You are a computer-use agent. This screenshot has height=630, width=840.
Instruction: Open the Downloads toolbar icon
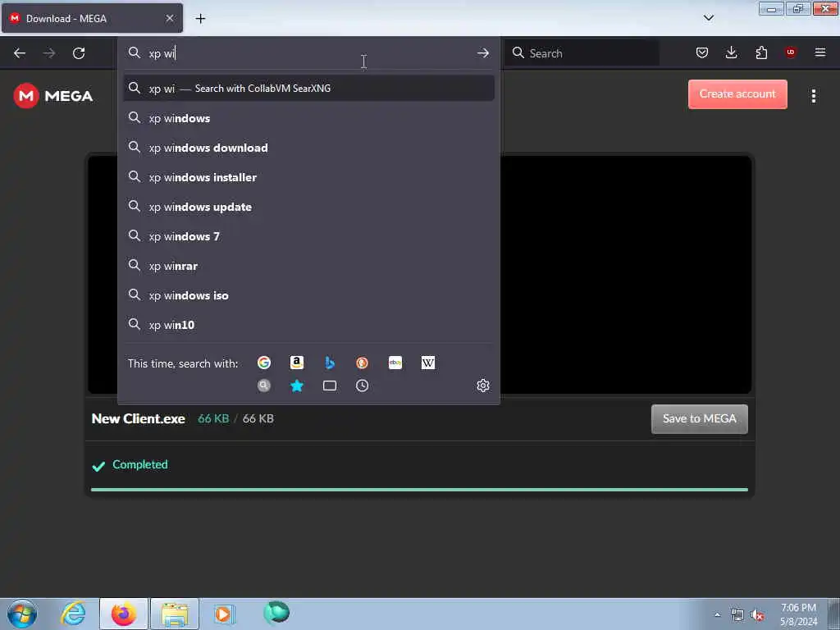(731, 52)
